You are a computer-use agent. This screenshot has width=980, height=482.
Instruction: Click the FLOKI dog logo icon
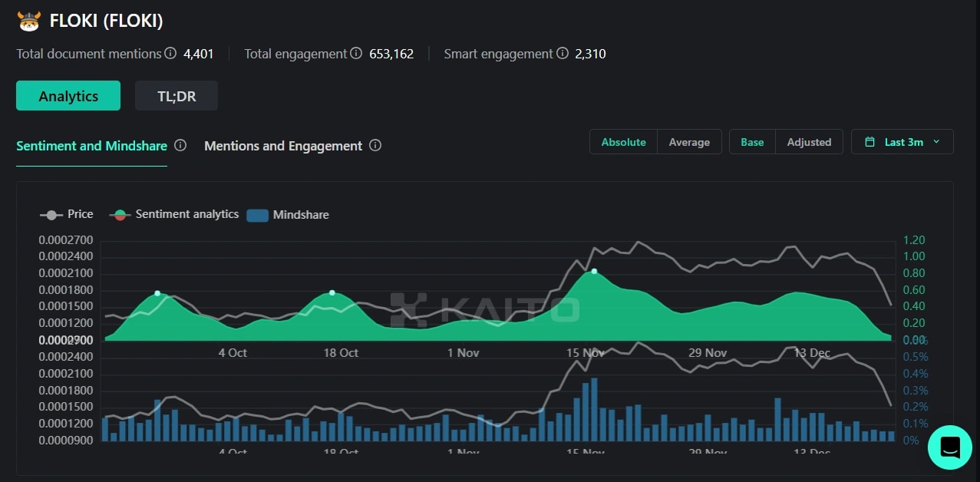click(x=28, y=21)
